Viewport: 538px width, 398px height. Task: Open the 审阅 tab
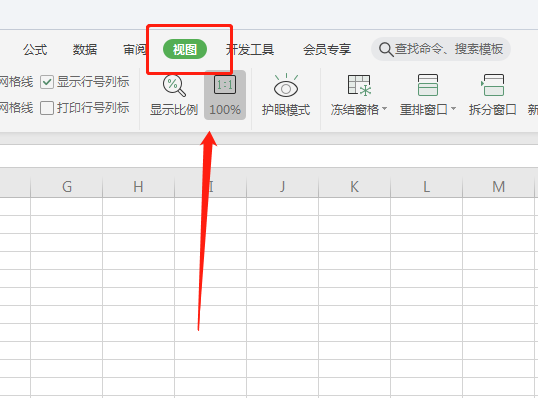pos(135,50)
